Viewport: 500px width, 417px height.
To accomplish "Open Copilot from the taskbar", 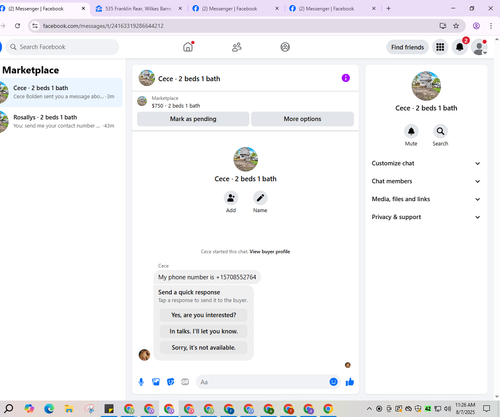I will tap(29, 408).
